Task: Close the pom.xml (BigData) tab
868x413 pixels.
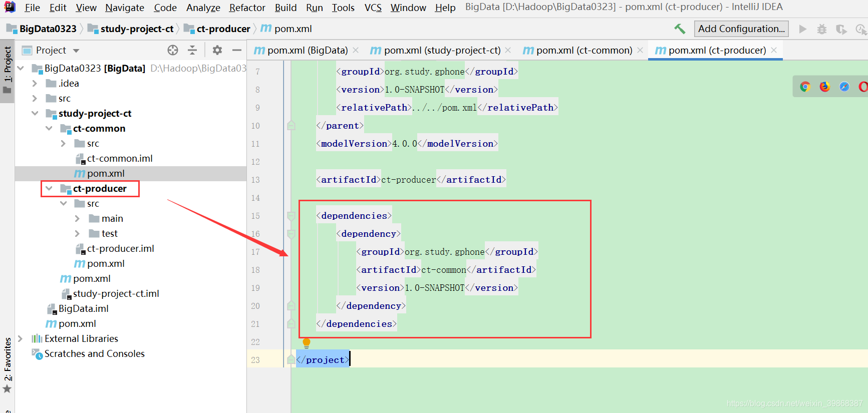Action: [x=356, y=50]
